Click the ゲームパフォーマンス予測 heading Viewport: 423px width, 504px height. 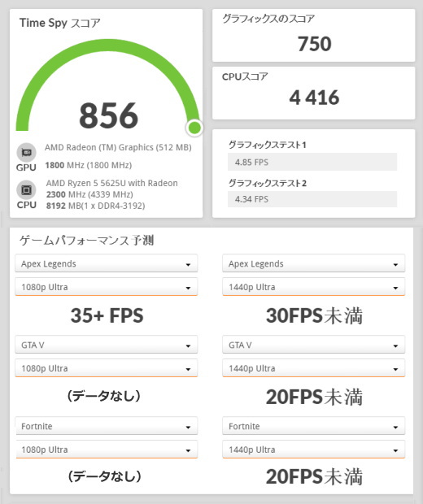pyautogui.click(x=86, y=241)
